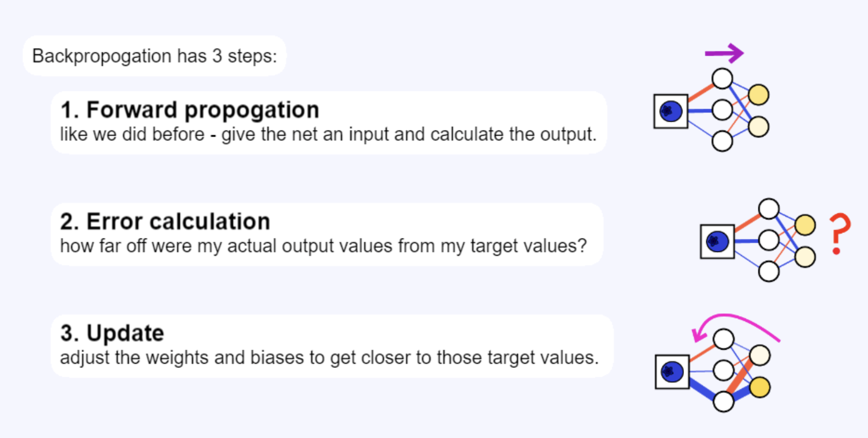Image resolution: width=868 pixels, height=438 pixels.
Task: Click top hidden node in forward propagation diagram
Action: point(722,79)
